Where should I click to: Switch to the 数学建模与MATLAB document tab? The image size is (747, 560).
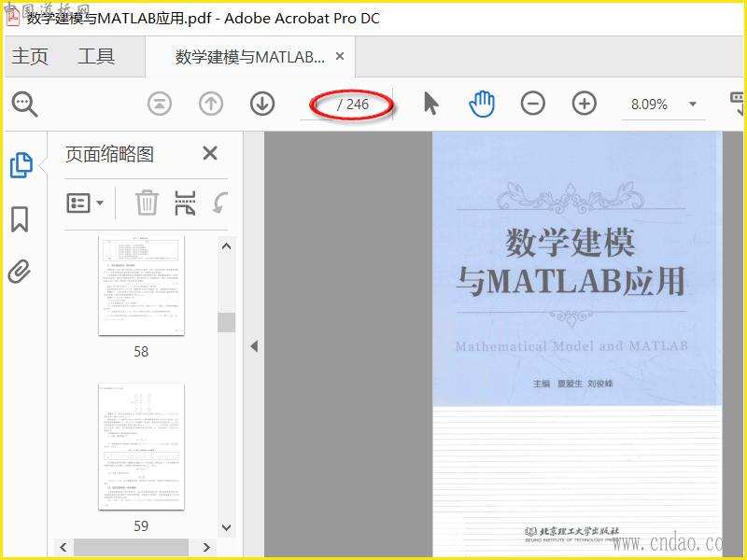point(250,57)
